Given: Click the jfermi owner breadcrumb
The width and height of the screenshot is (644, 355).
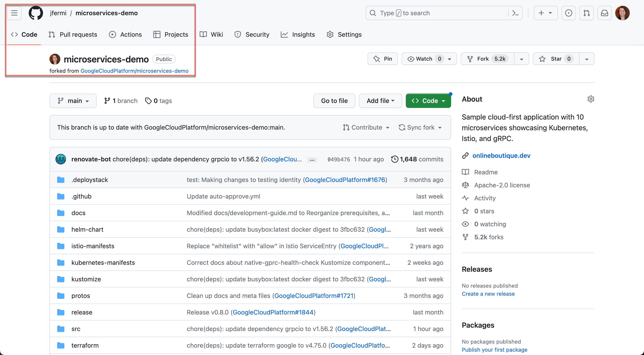Looking at the screenshot, I should (x=58, y=13).
